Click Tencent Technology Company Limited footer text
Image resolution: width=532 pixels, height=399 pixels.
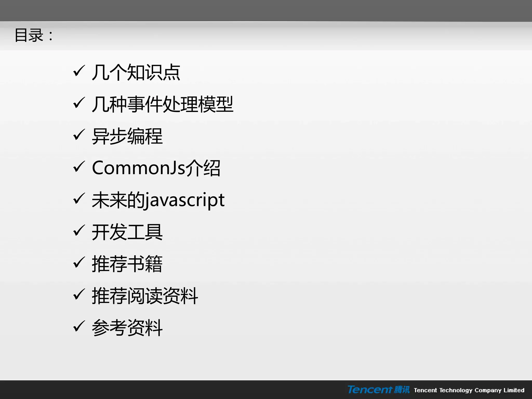469,390
